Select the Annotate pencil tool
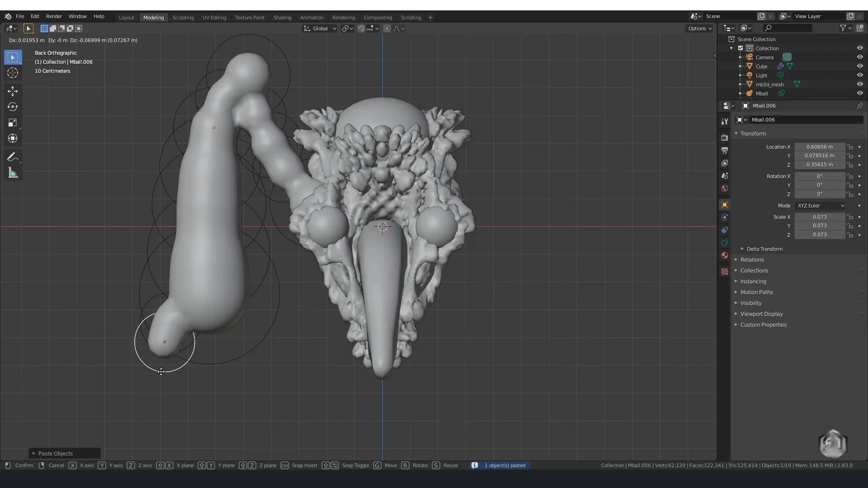Viewport: 868px width, 488px height. pos(13,157)
